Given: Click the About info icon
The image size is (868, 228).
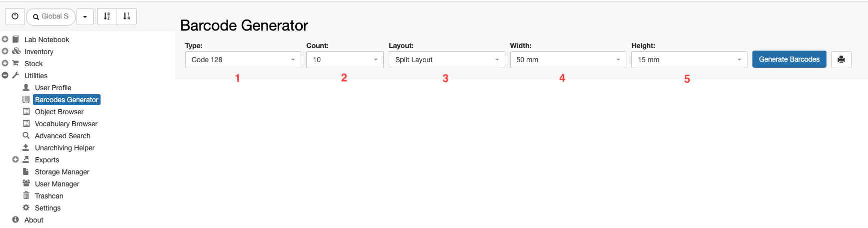Looking at the screenshot, I should pyautogui.click(x=16, y=219).
